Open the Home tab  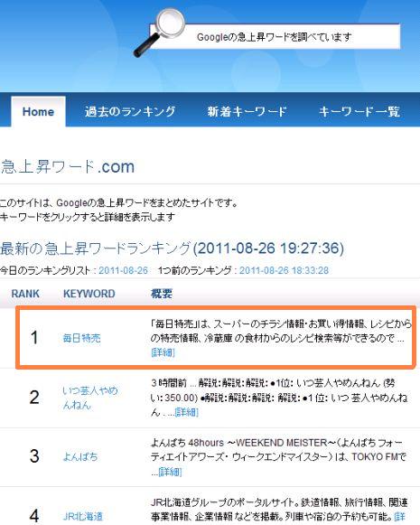tap(38, 111)
